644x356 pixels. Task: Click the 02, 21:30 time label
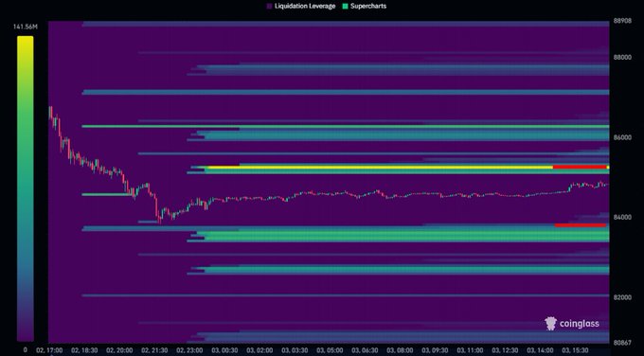tap(154, 350)
